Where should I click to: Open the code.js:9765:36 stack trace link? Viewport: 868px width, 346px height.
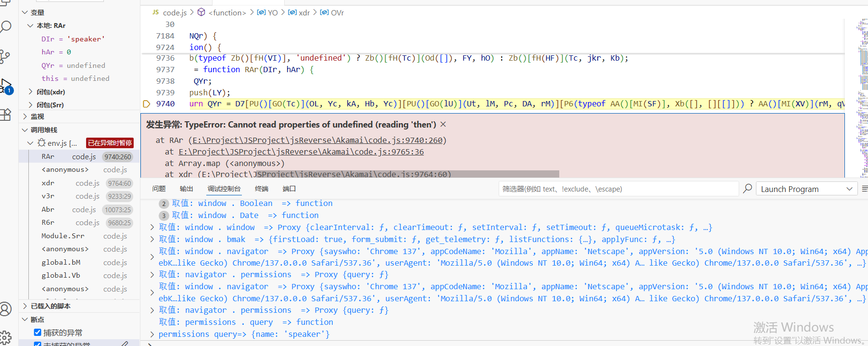point(301,152)
